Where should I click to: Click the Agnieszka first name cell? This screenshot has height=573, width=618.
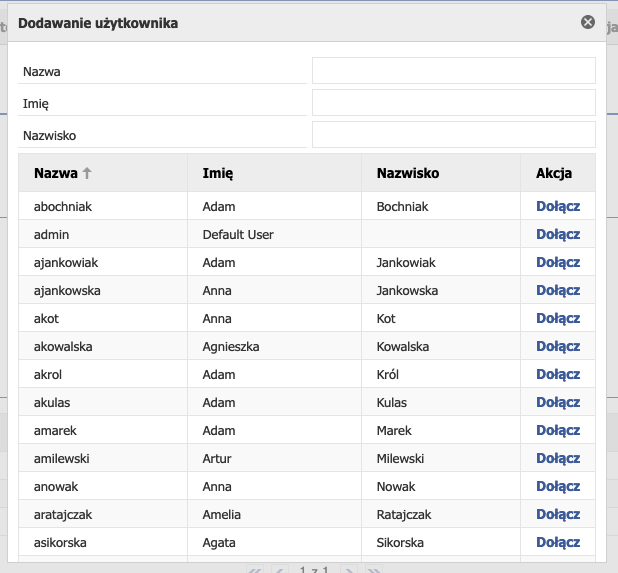[274, 346]
